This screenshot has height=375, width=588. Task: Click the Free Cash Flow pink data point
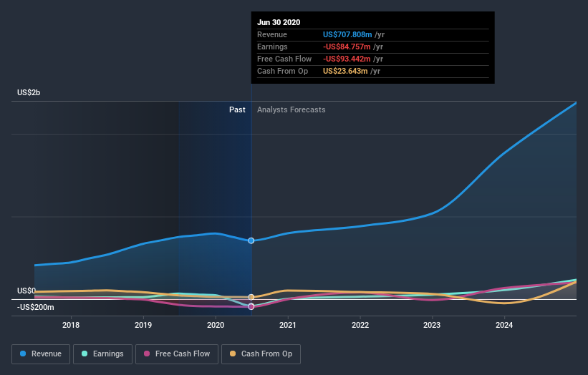tap(251, 306)
